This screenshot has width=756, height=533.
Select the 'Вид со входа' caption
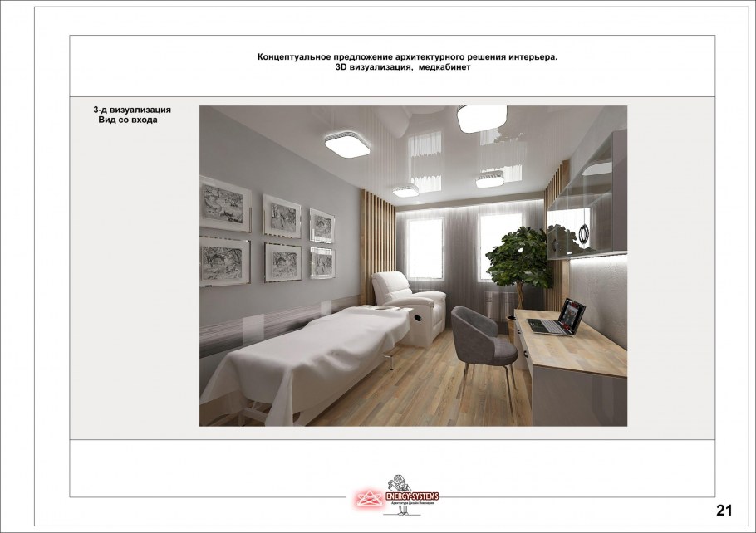[128, 120]
